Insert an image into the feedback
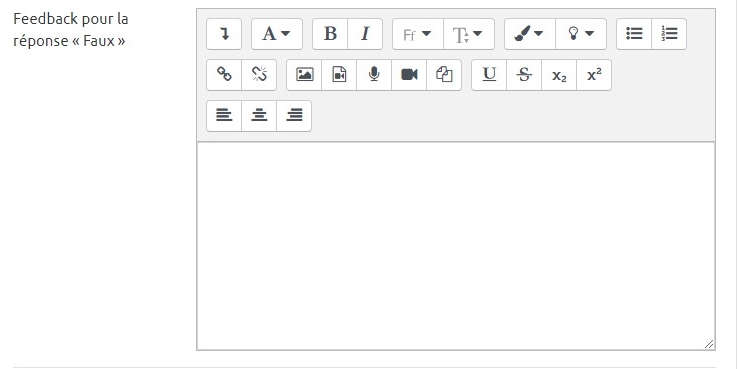738x369 pixels. click(x=304, y=75)
